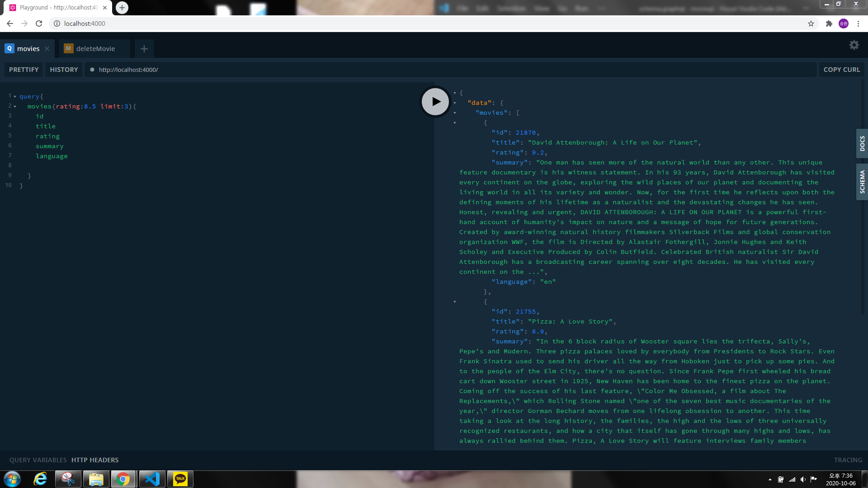Open the TRACING panel

click(x=848, y=460)
